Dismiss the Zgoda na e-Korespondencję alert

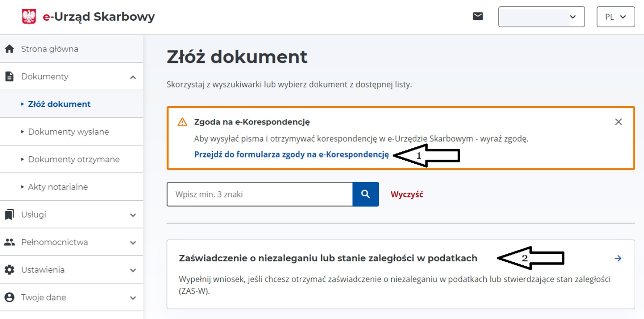[618, 122]
